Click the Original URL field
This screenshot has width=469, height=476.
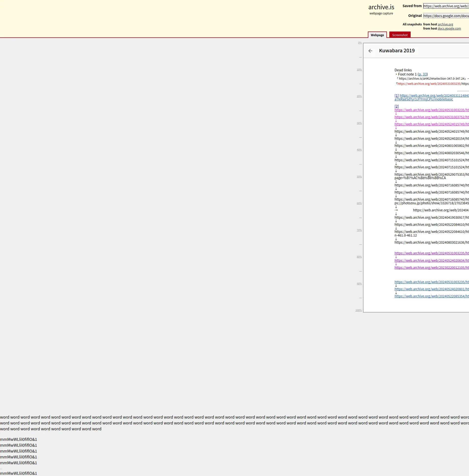pos(446,16)
